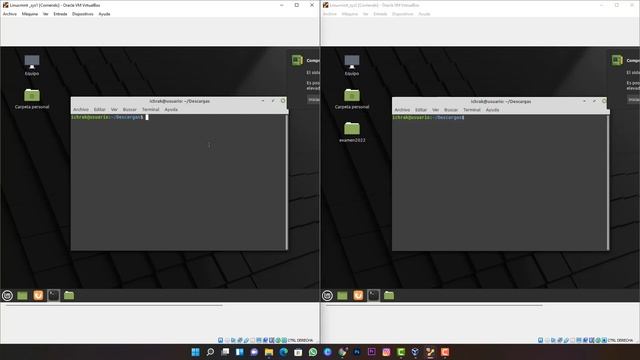Click the horizontal scrollbar of the right VirtualBox window
This screenshot has width=640, height=360.
434,305
